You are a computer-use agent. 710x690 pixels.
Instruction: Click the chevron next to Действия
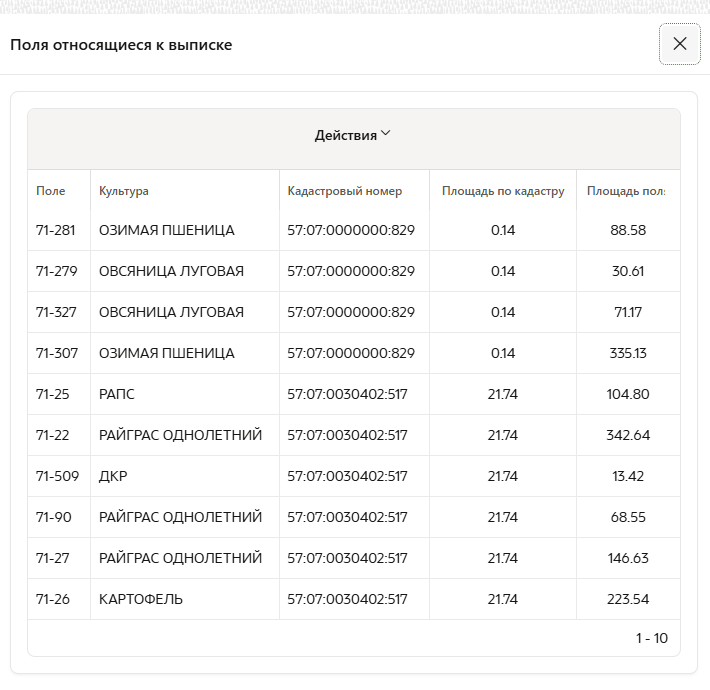386,135
